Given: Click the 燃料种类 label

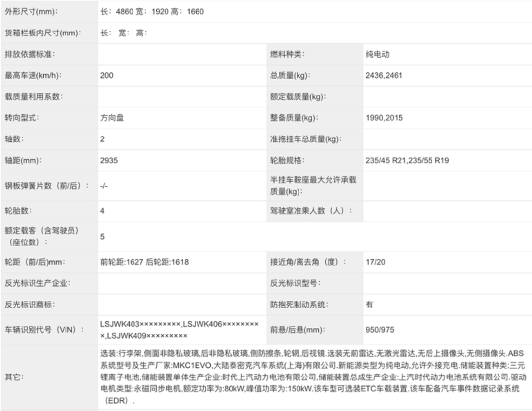Looking at the screenshot, I should 287,54.
